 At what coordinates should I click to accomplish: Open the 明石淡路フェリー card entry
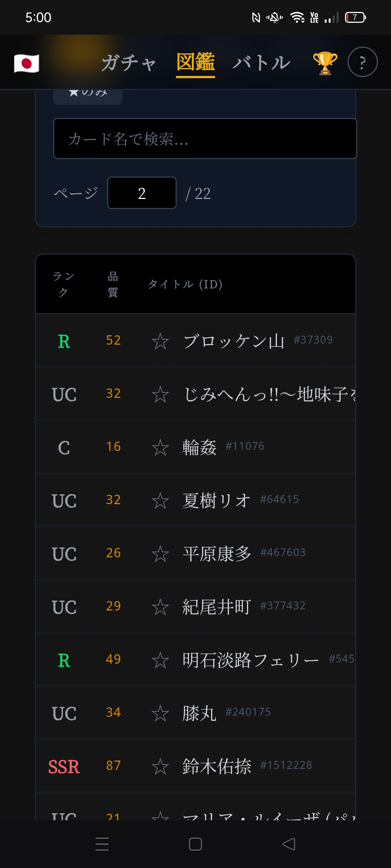pos(250,660)
